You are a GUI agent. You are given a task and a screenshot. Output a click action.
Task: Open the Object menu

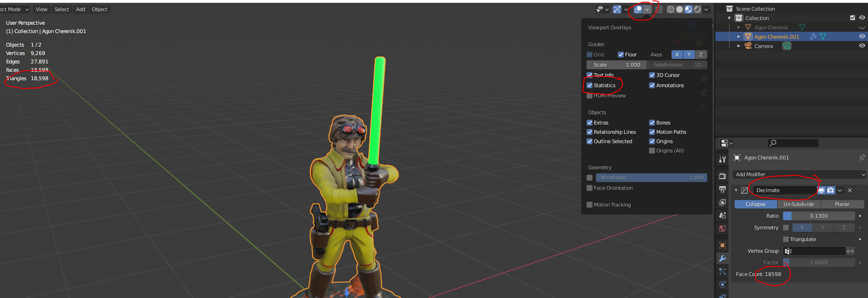(x=99, y=9)
